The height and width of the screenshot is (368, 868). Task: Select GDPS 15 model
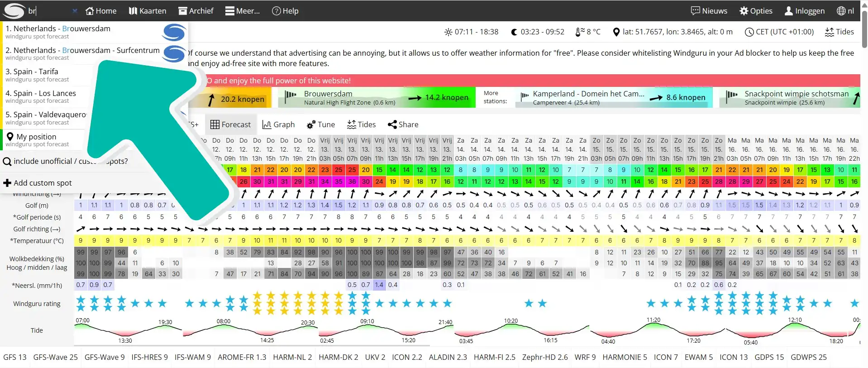click(x=769, y=357)
